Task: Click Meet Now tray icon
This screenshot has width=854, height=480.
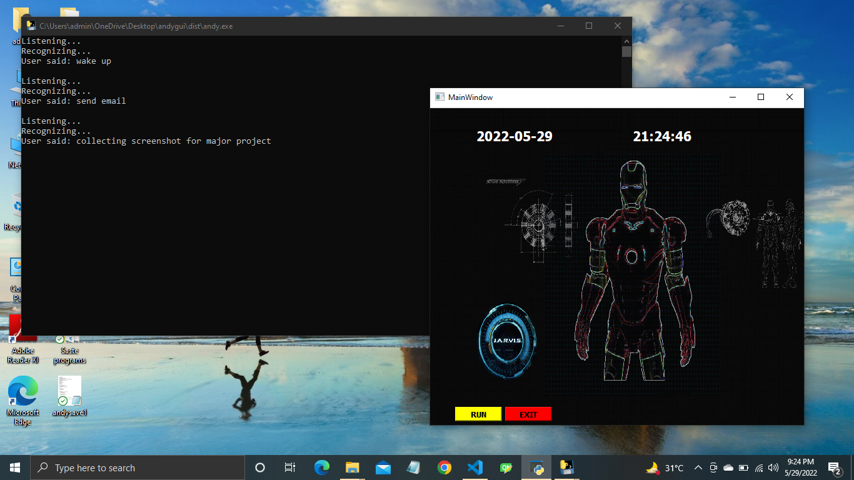Action: point(713,467)
